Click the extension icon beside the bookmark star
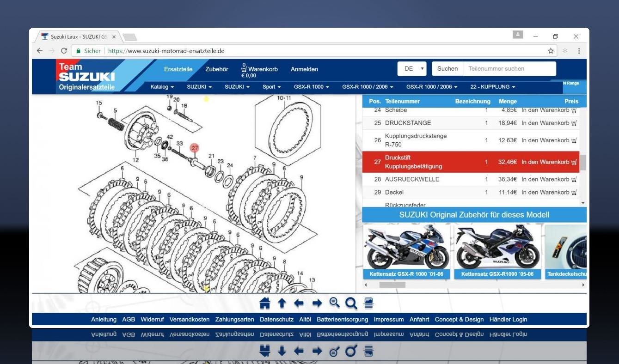The image size is (619, 364). [x=565, y=51]
